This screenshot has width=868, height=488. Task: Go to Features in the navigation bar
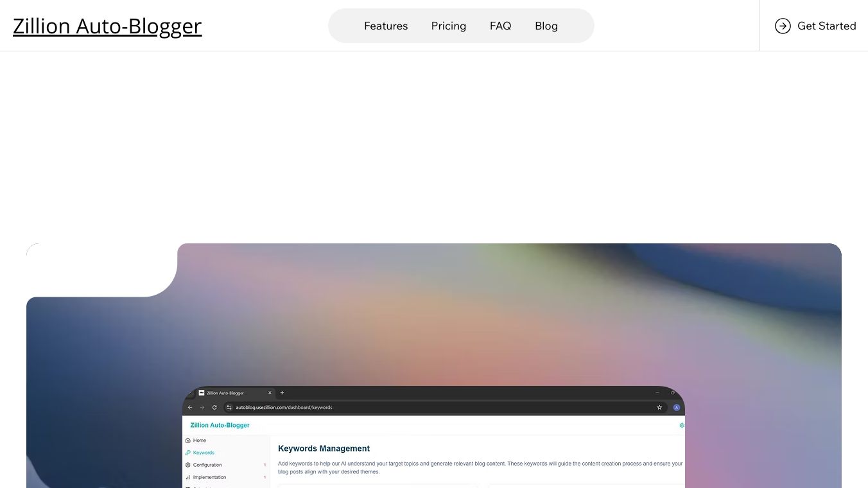[x=386, y=26]
